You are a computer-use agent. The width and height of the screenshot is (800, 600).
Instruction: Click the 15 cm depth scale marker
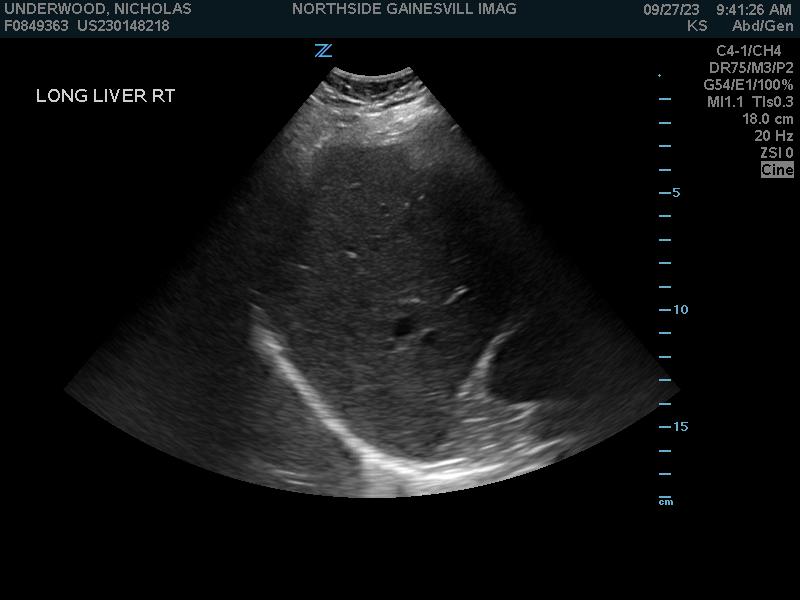click(x=679, y=427)
